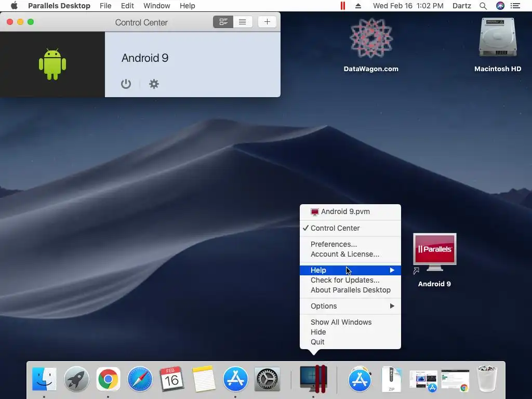Open Account & License... in the dock menu
This screenshot has height=399, width=532.
pos(350,254)
